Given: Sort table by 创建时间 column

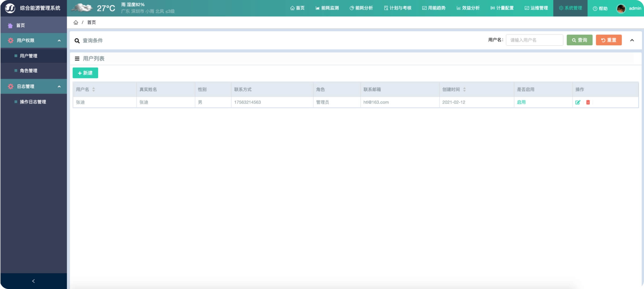Looking at the screenshot, I should click(464, 90).
